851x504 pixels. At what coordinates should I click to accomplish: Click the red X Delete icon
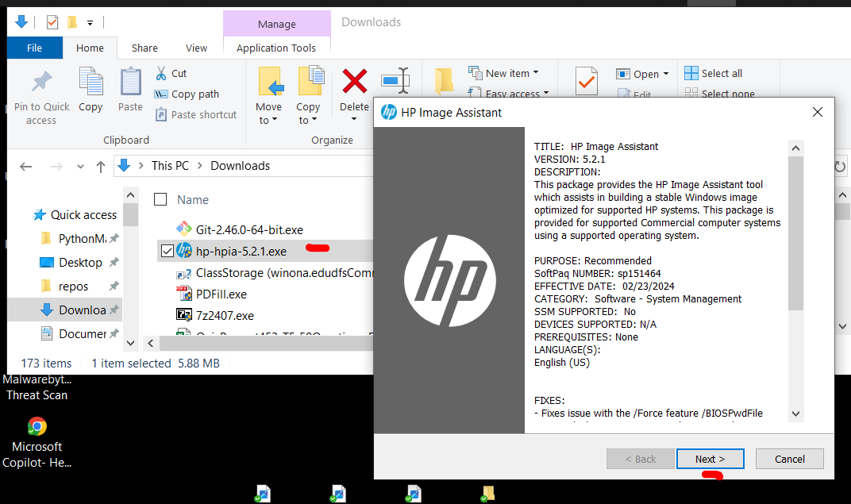[x=354, y=82]
